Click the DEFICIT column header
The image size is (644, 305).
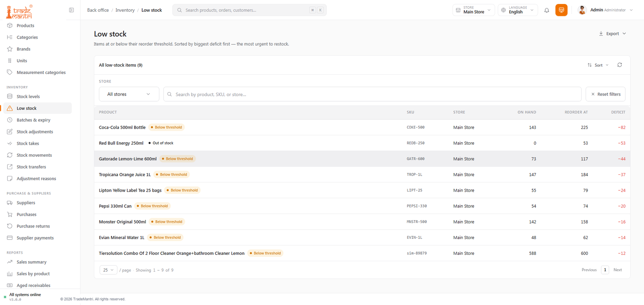point(618,112)
